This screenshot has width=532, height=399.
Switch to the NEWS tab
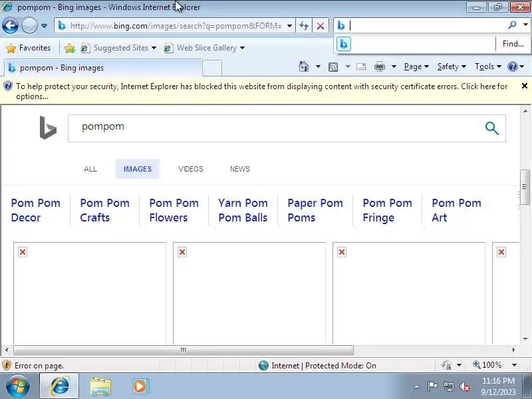point(240,169)
